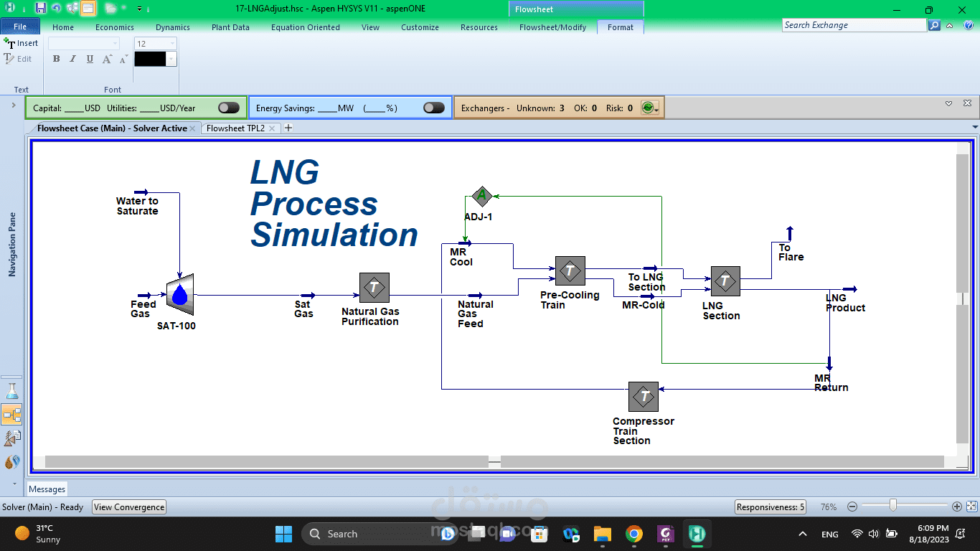Click the LNG Section sub-flowsheet icon
980x551 pixels.
click(725, 281)
